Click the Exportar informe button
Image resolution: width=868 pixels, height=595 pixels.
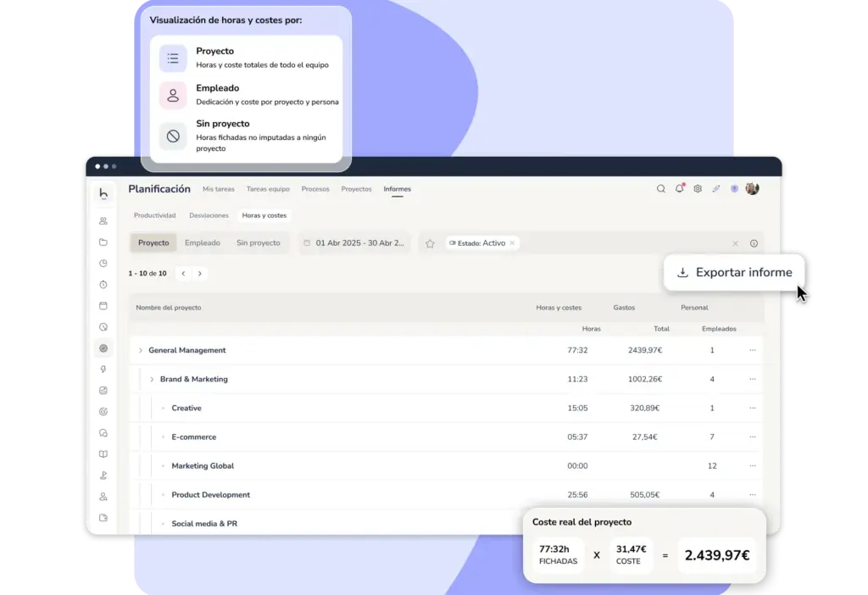point(734,272)
